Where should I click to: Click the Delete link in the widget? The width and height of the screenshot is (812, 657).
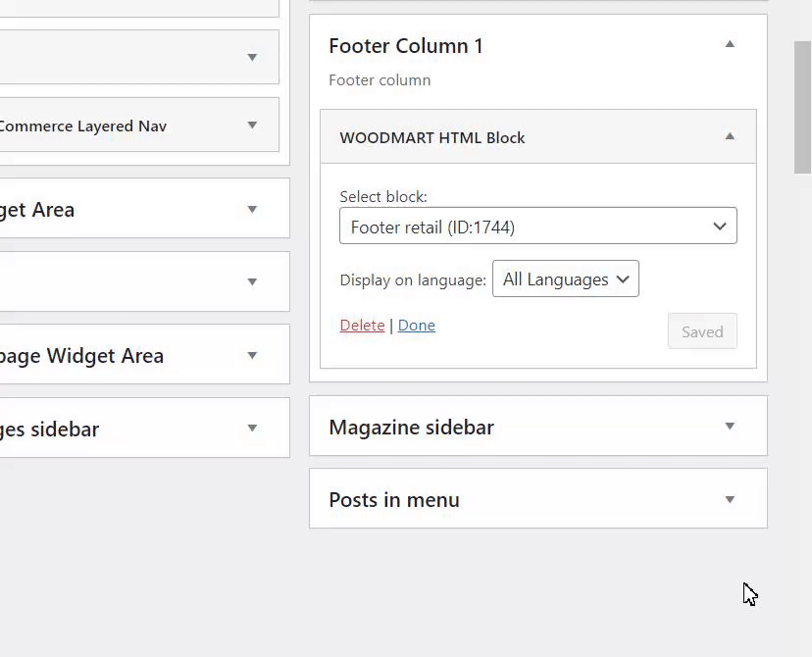coord(362,326)
